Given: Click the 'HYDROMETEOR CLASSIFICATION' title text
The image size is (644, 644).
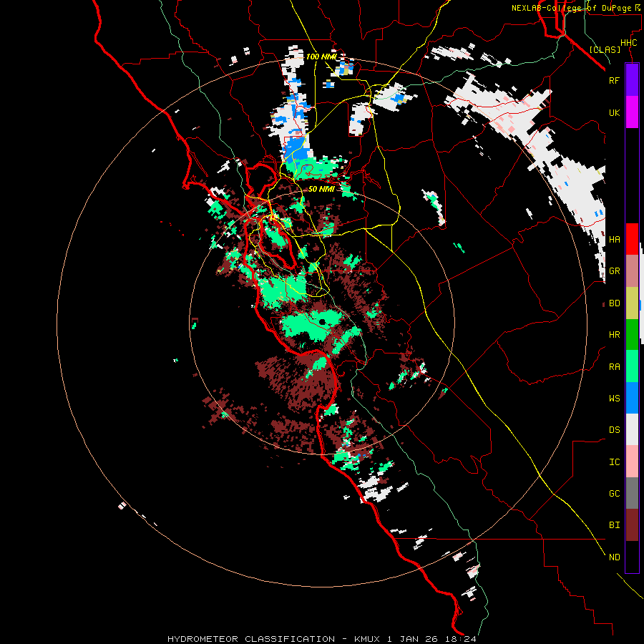Looking at the screenshot, I should [x=251, y=639].
